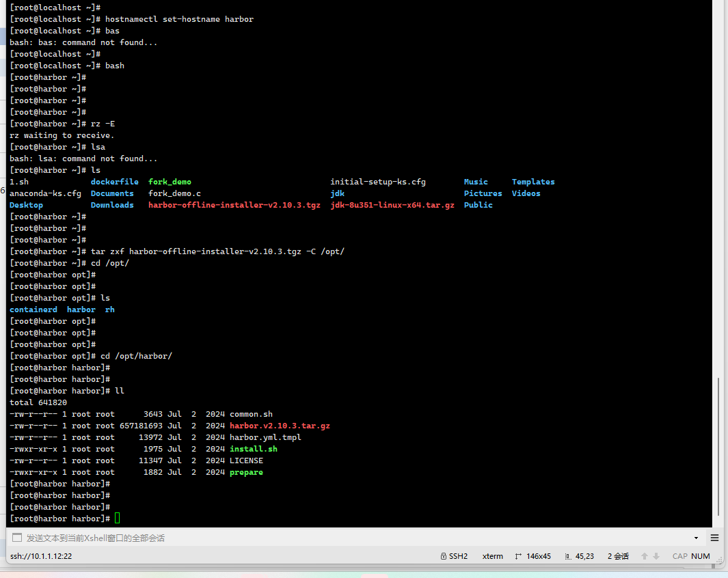Image resolution: width=728 pixels, height=578 pixels.
Task: Click harbor.yml.tmpl file name
Action: tap(266, 437)
